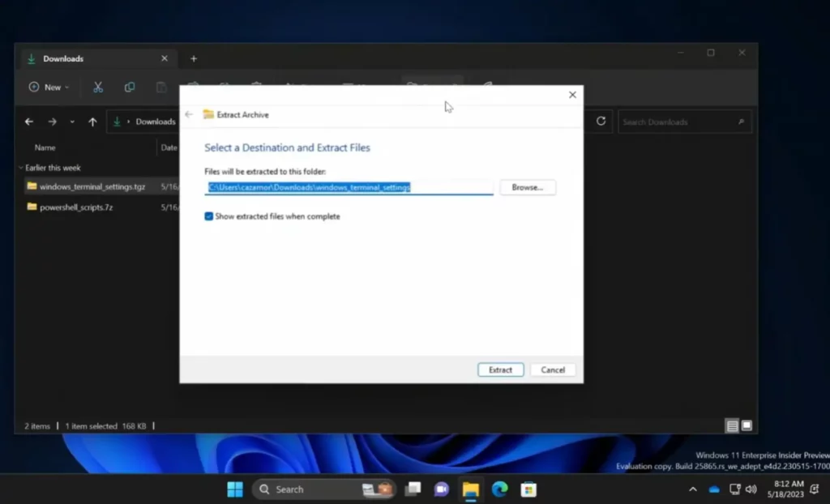Viewport: 830px width, 504px height.
Task: Switch to large thumbnails view in status bar
Action: (745, 425)
